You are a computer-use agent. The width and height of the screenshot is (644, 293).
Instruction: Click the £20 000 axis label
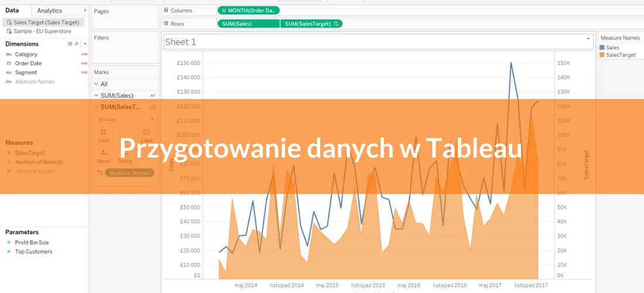point(190,250)
